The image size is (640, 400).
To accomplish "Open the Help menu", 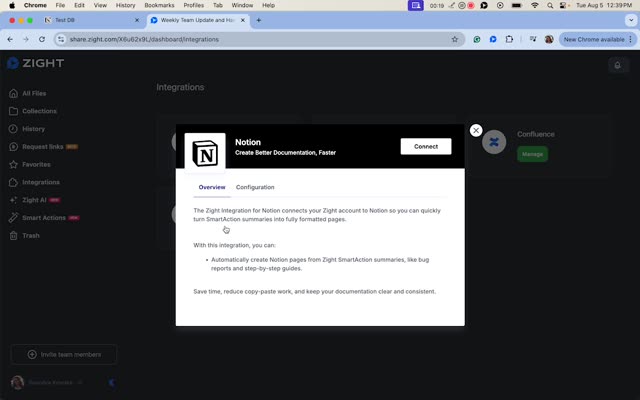I will point(268,5).
